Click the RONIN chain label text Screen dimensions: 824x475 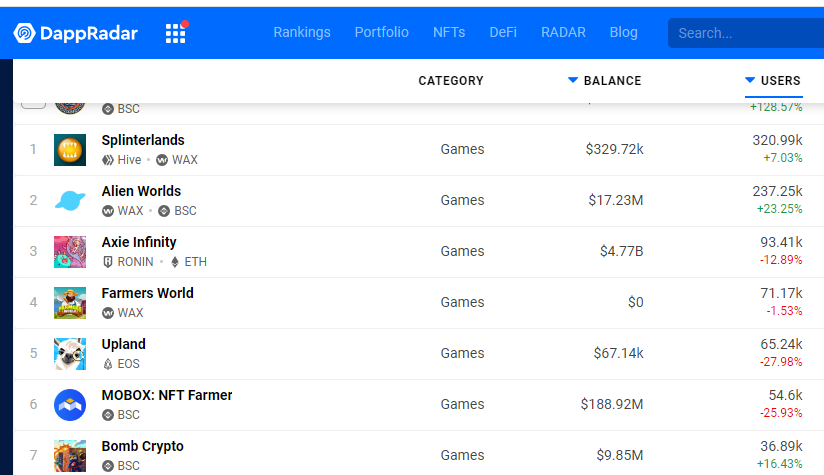(x=135, y=262)
